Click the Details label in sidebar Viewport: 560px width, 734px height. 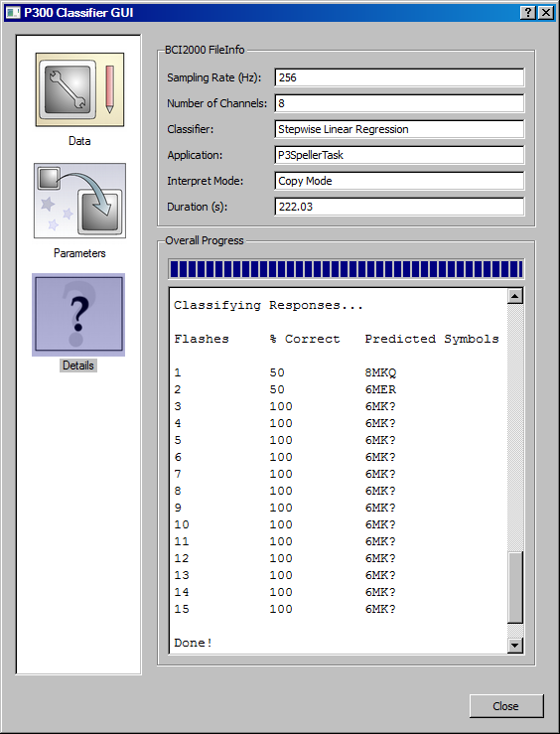(78, 366)
